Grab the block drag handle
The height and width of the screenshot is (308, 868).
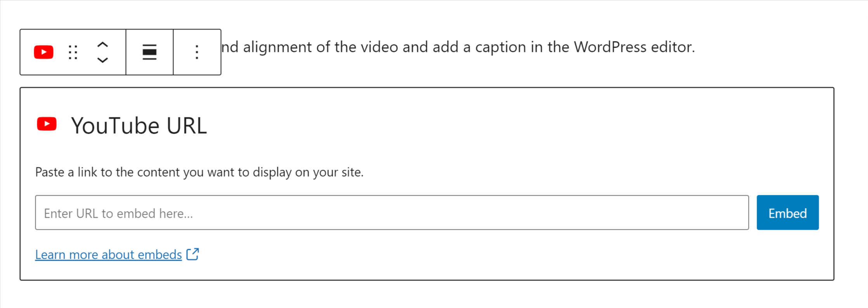tap(73, 52)
